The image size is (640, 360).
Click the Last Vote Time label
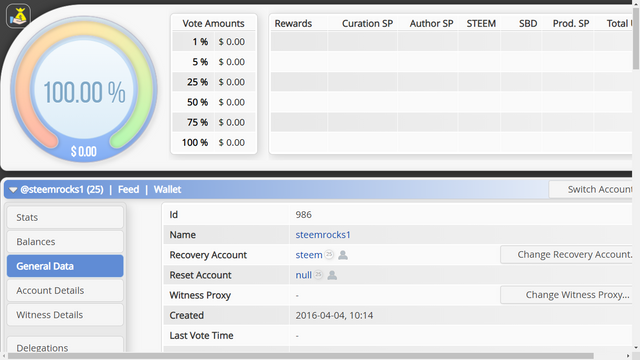pos(201,336)
